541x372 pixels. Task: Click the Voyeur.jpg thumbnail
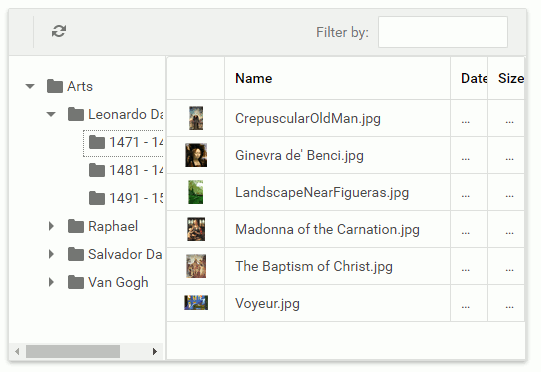196,303
